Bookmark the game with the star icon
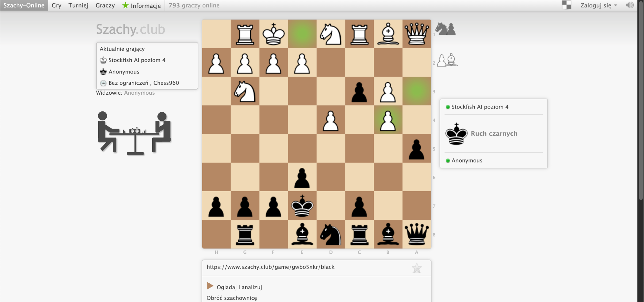This screenshot has width=644, height=302. [417, 268]
